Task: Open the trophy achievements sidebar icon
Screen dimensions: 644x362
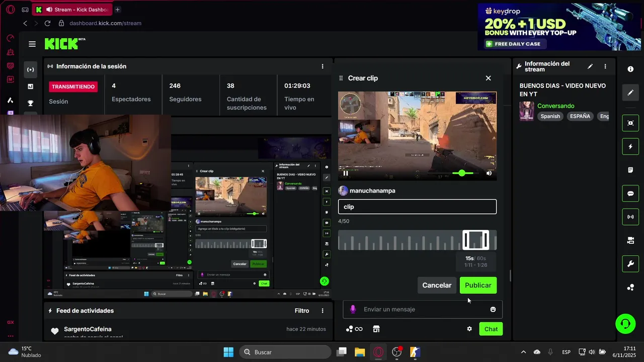Action: click(x=31, y=104)
